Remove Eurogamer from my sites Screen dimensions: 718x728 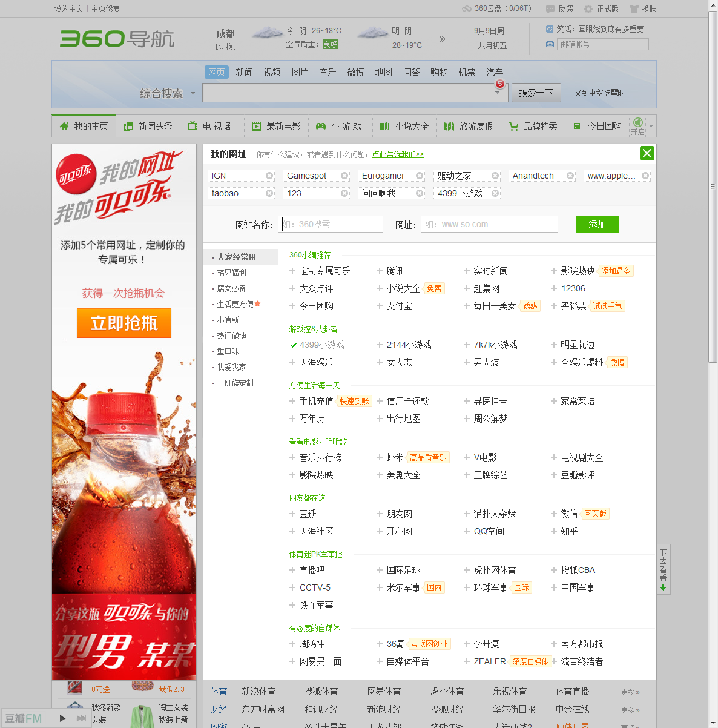point(420,176)
